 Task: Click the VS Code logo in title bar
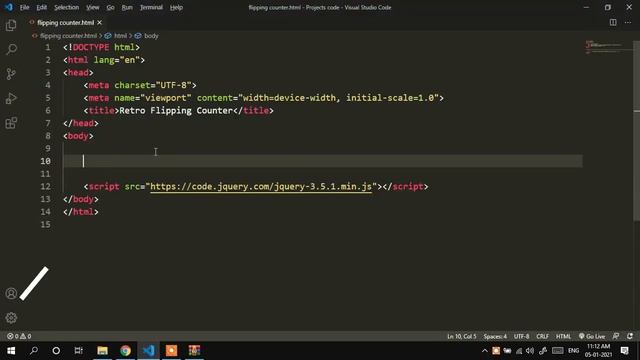9,7
